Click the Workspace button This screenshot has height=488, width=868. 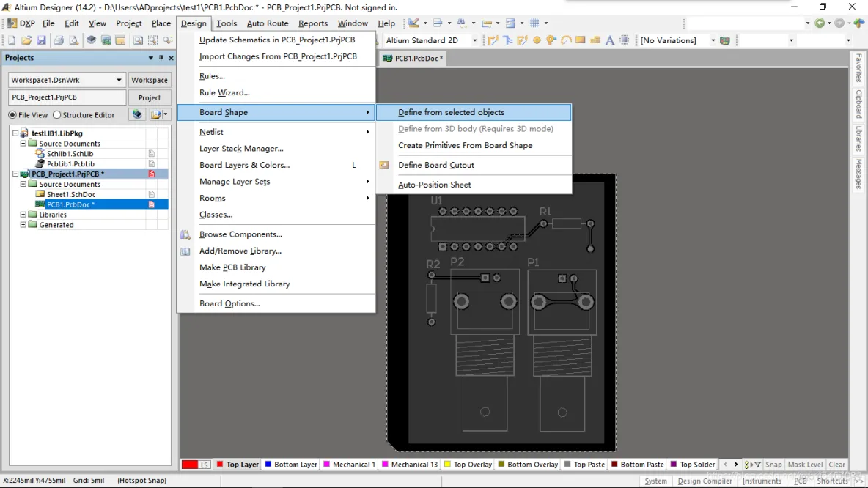(x=150, y=80)
